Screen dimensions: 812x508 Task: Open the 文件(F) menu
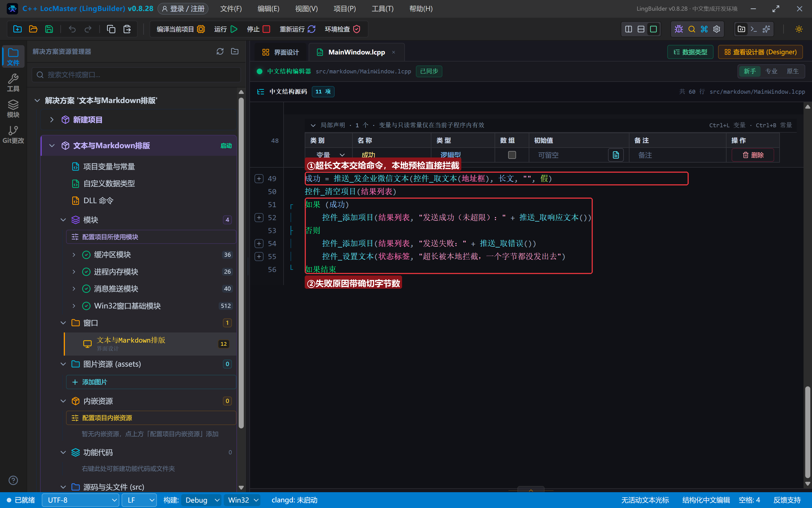(231, 9)
